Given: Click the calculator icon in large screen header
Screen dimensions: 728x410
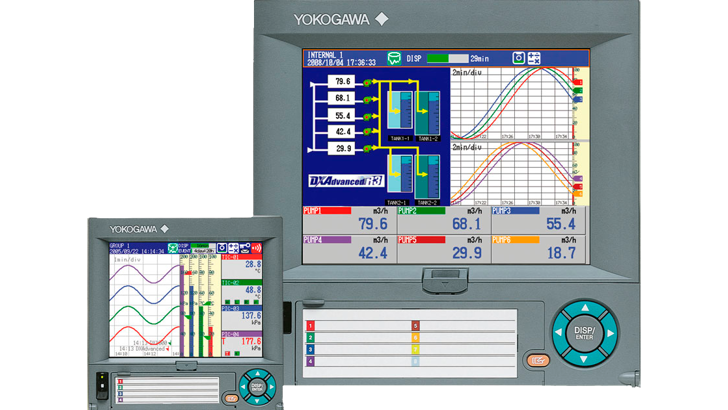Looking at the screenshot, I should tap(534, 59).
